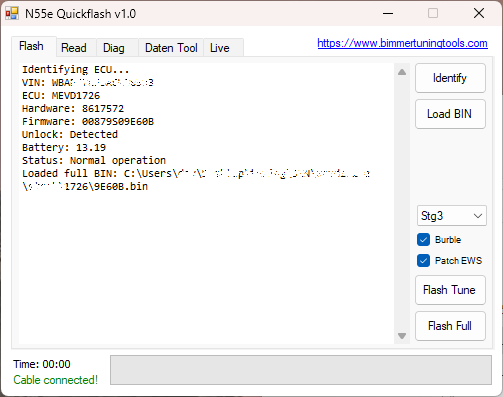Click the 'Hardware: 8617572' log line
503x397 pixels.
point(73,109)
